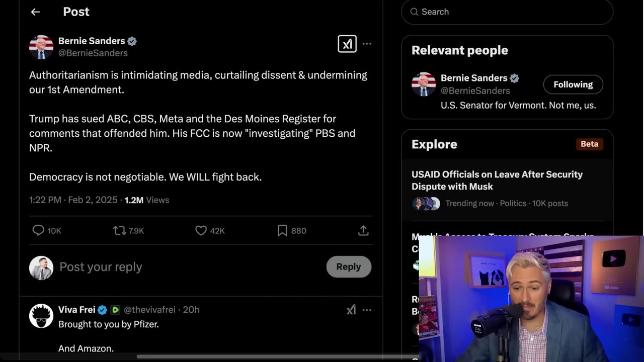
Task: Open the 20h timestamp on Viva Frei reply
Action: pyautogui.click(x=191, y=310)
